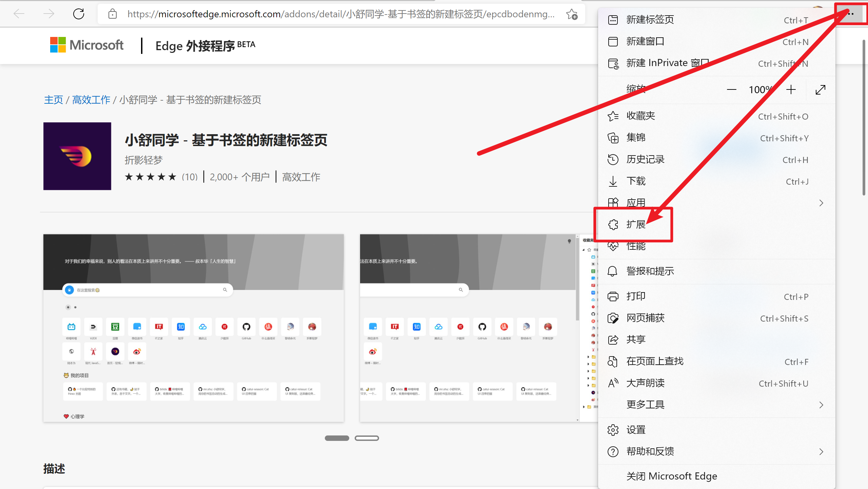
Task: Enter full screen via the expand arrow icon
Action: (820, 90)
